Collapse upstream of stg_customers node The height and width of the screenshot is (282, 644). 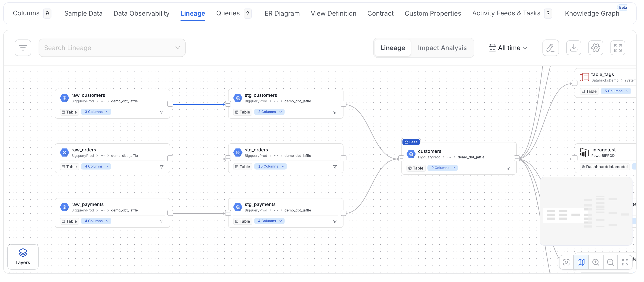228,104
